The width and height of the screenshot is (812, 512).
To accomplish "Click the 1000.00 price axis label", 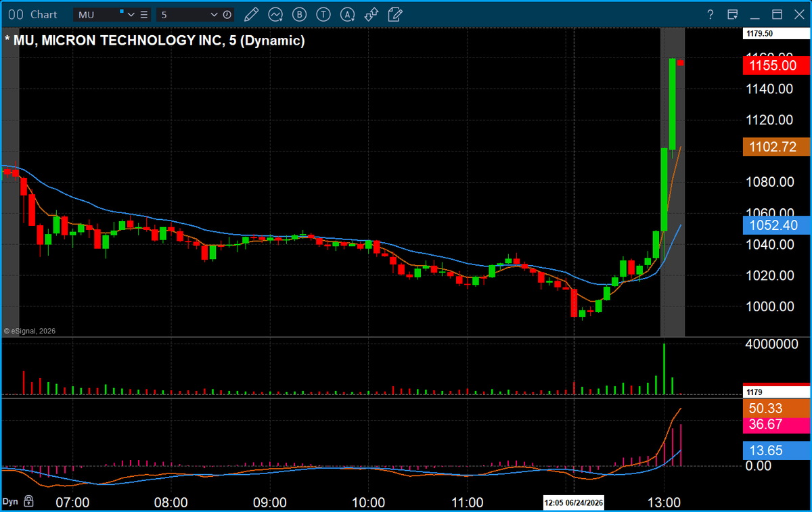I will 771,306.
